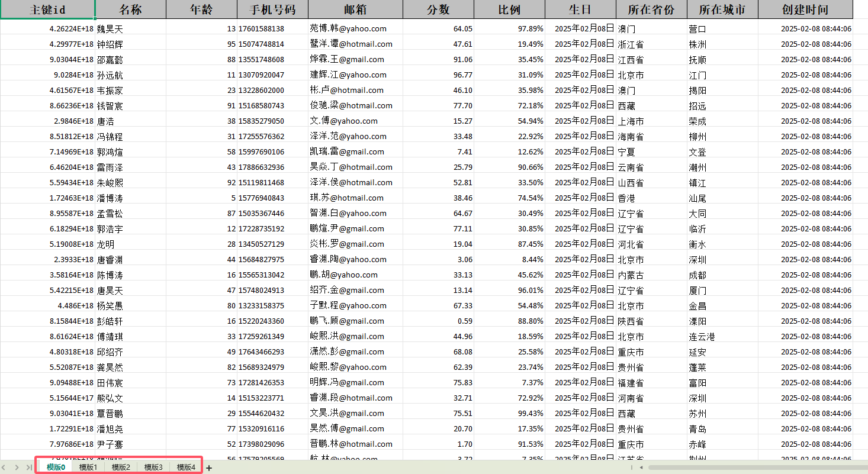Screen dimensions: 868x474
Task: Select the active 模版0 sheet tab
Action: click(x=56, y=467)
